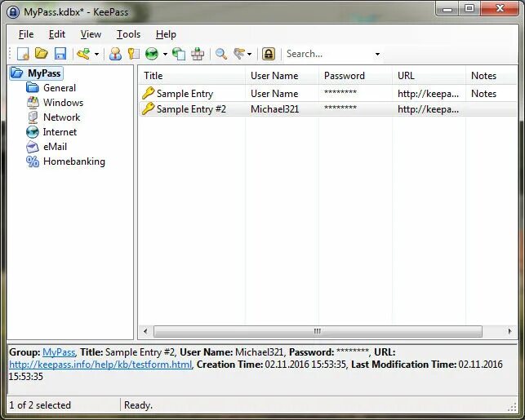Expand the Open URL dropdown arrow
This screenshot has height=420, width=525.
click(x=165, y=54)
